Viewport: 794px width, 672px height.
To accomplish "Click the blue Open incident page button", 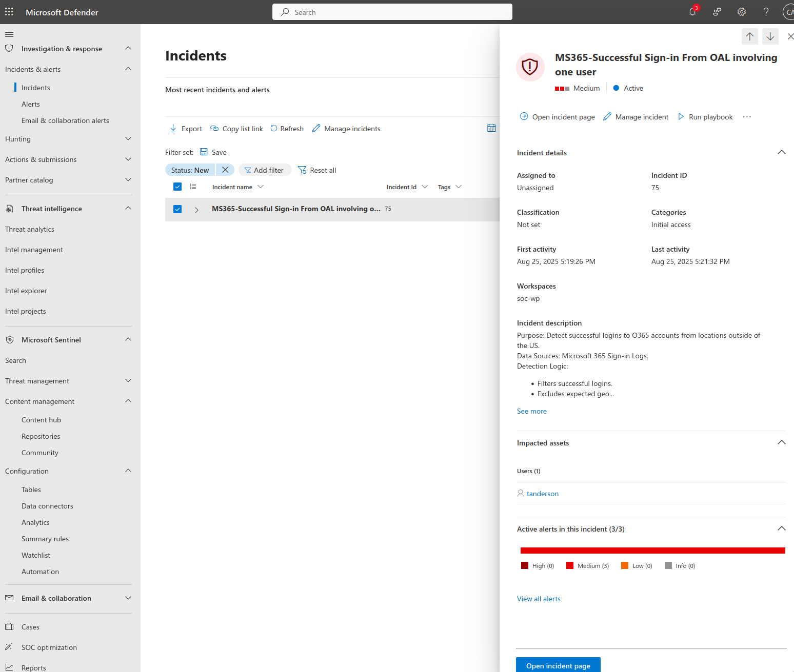I will pos(558,665).
